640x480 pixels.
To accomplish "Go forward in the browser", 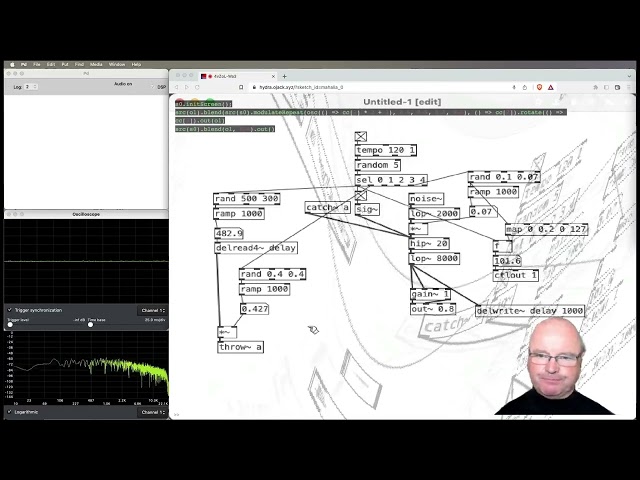I will (187, 87).
